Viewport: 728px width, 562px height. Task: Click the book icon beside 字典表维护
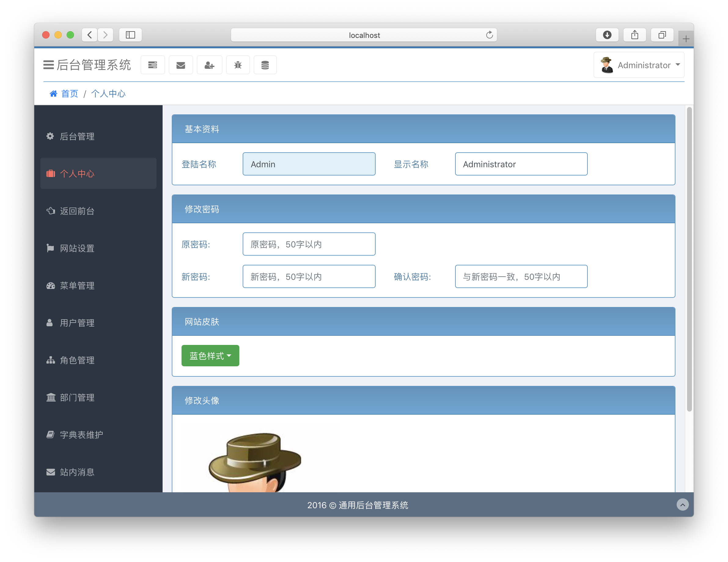tap(50, 434)
